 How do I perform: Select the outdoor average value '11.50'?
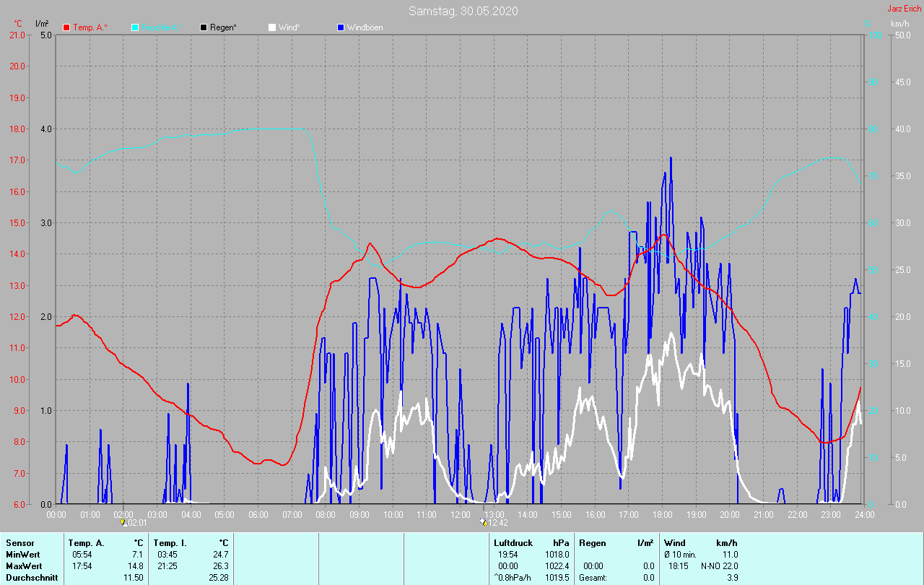(134, 578)
